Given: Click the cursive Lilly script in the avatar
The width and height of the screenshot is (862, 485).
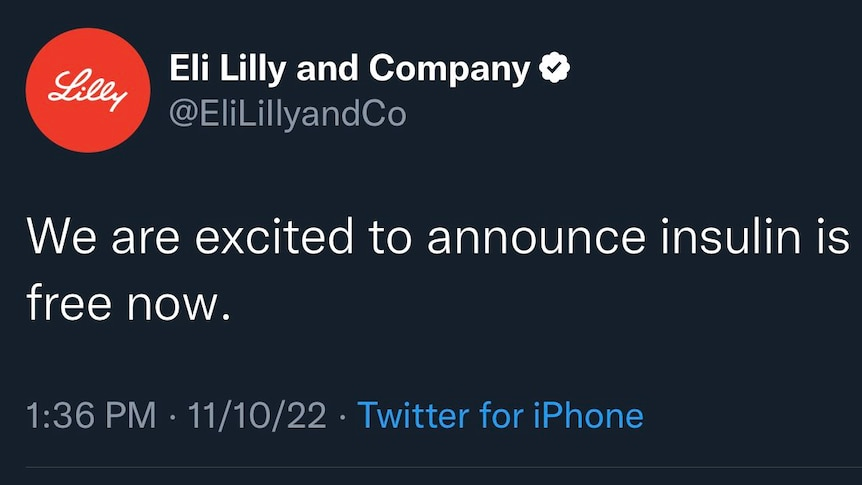Looking at the screenshot, I should [88, 88].
